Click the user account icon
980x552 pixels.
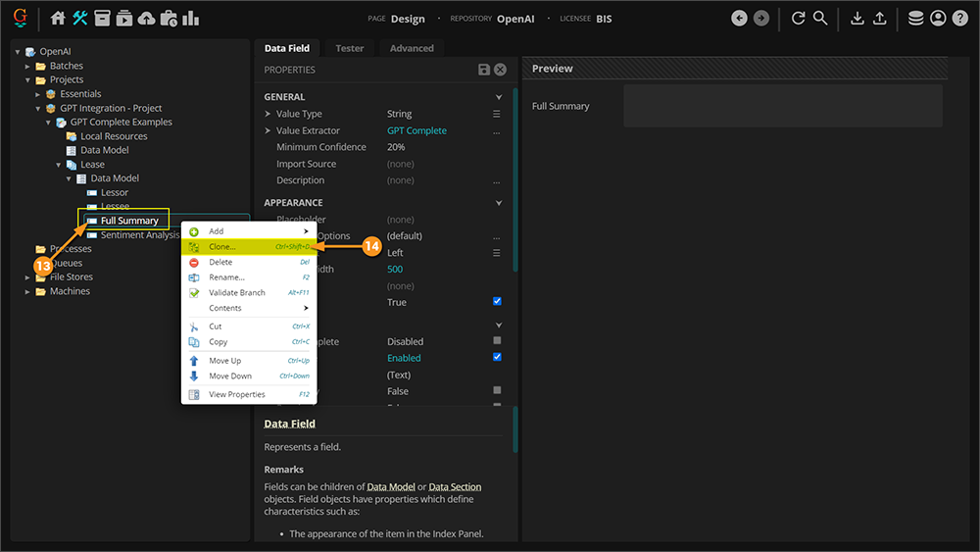pos(938,19)
